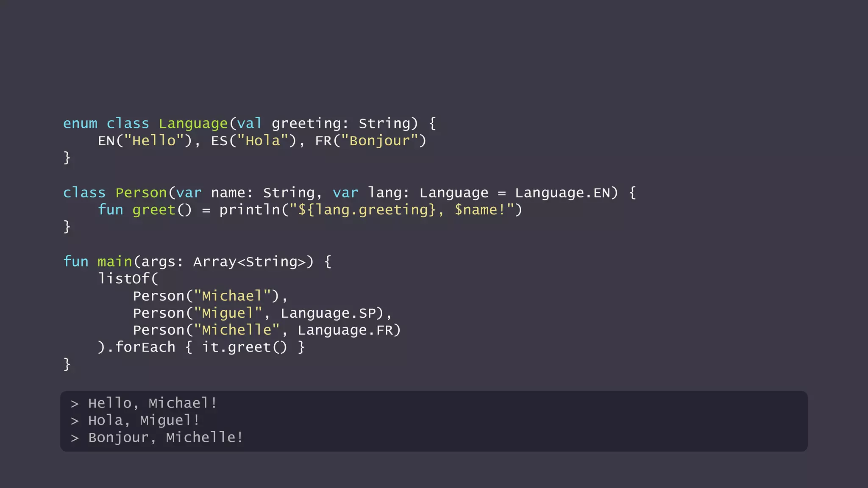Screen dimensions: 868x488
Task: Click 'Language.EN' default parameter value
Action: [x=562, y=193]
